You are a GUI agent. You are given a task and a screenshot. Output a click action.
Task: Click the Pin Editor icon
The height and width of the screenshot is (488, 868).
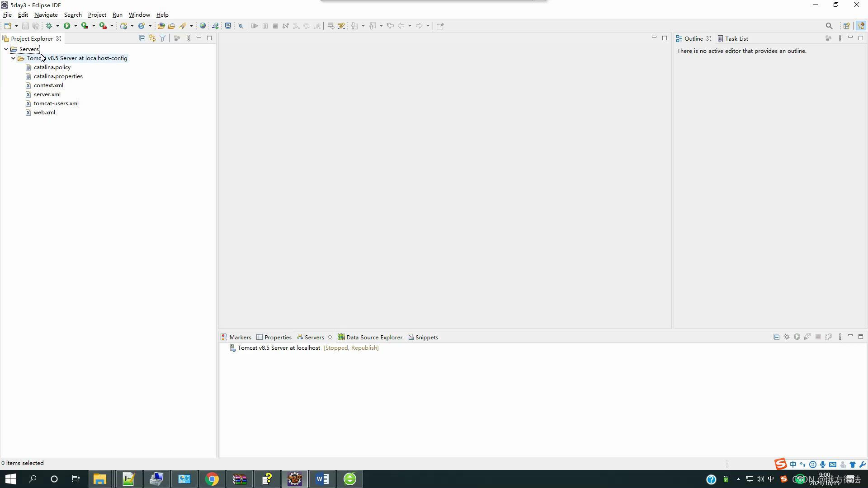440,26
